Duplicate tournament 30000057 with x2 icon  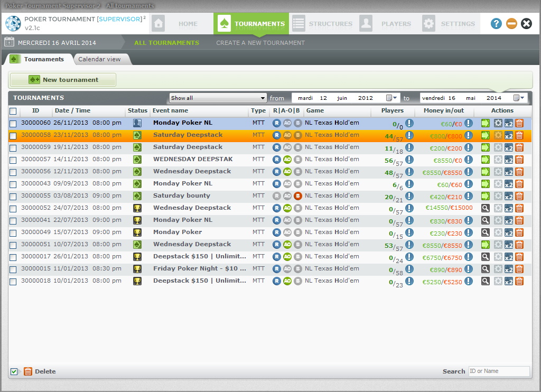(x=508, y=160)
